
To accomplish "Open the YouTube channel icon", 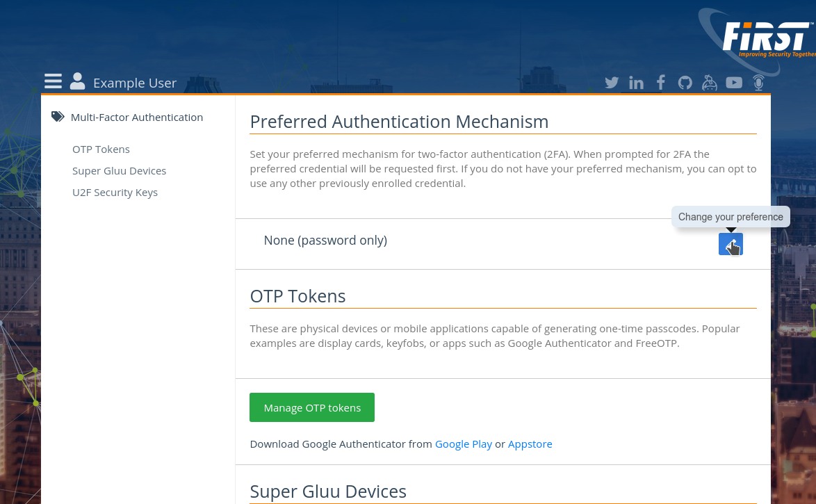I will click(x=734, y=82).
